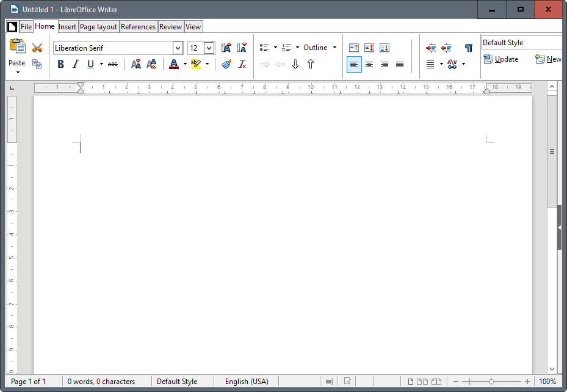The image size is (567, 392).
Task: Click the book view icon in status bar
Action: coord(436,382)
